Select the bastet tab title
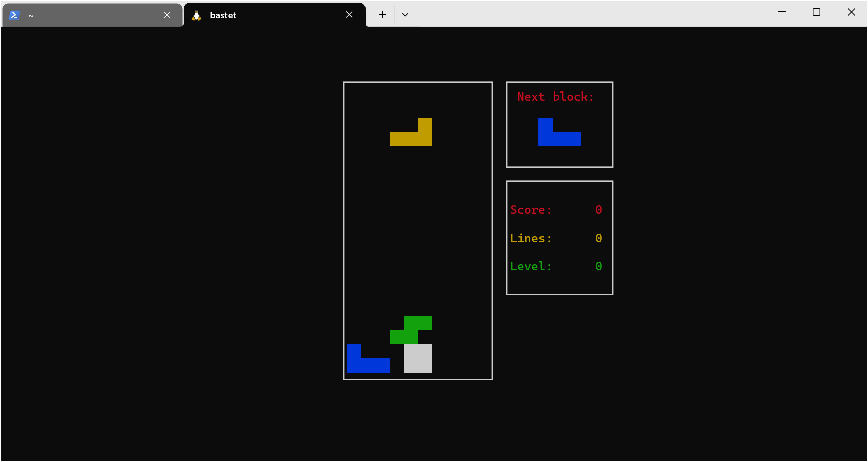The height and width of the screenshot is (462, 868). coord(223,15)
